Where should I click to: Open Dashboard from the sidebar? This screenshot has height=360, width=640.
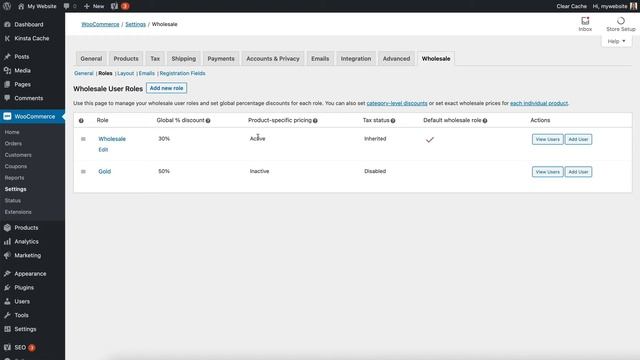[x=29, y=24]
